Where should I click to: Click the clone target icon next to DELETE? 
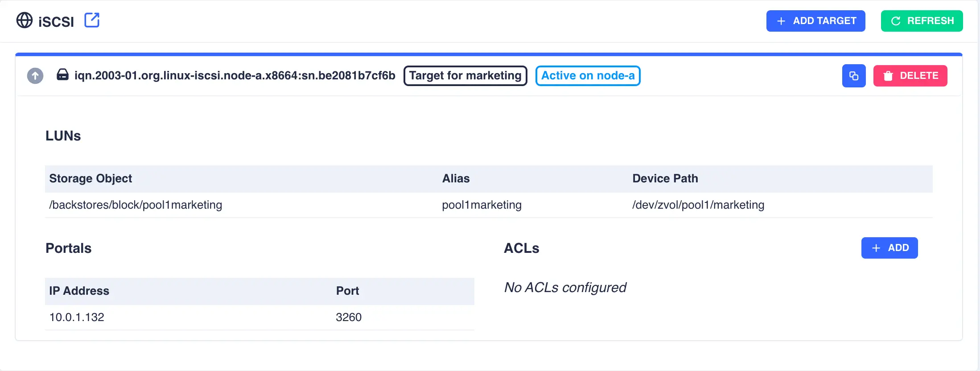point(854,75)
